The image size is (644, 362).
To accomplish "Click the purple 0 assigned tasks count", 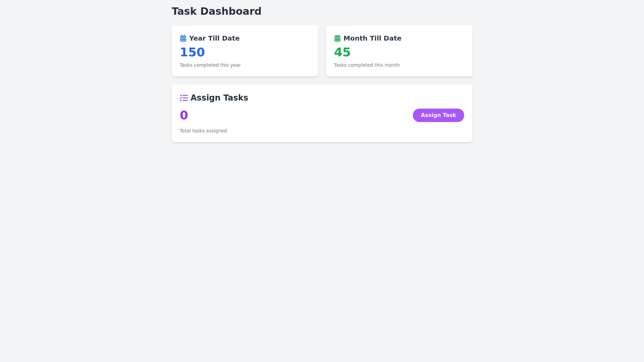I will click(x=184, y=115).
